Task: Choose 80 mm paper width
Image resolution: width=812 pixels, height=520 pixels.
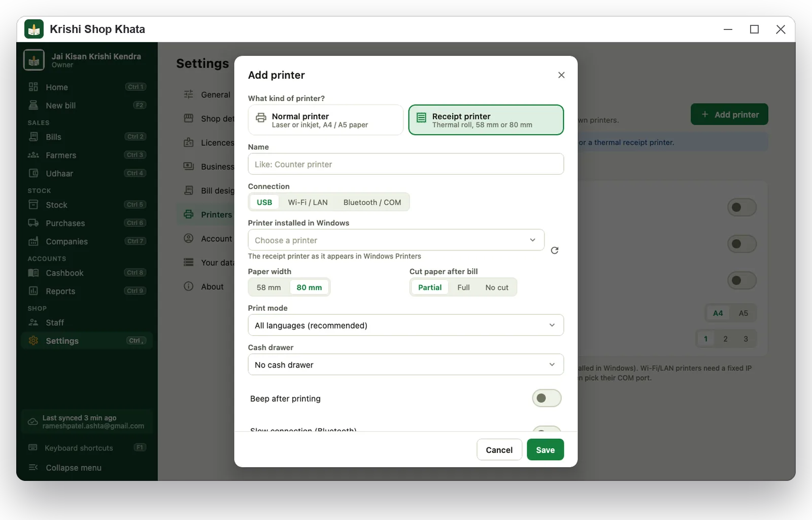Action: 309,287
